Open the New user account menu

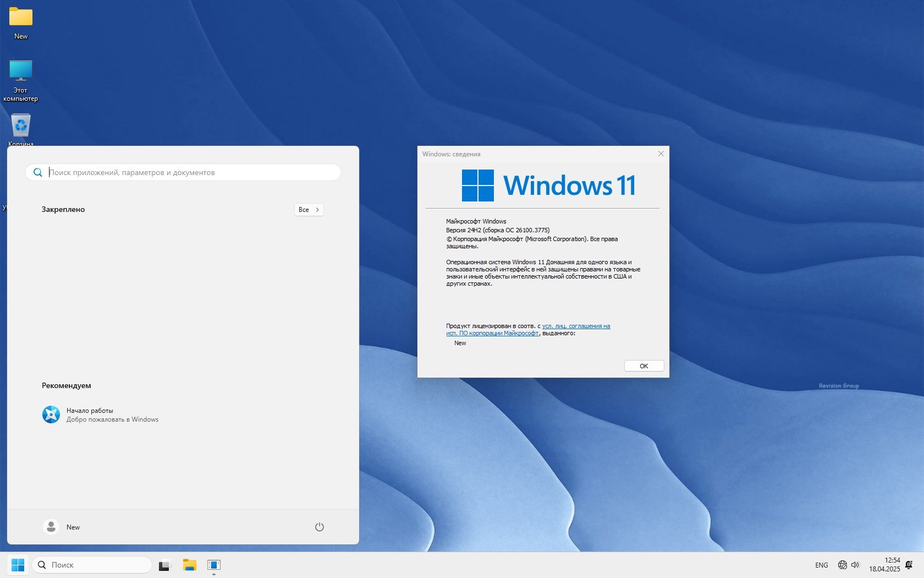click(x=62, y=527)
